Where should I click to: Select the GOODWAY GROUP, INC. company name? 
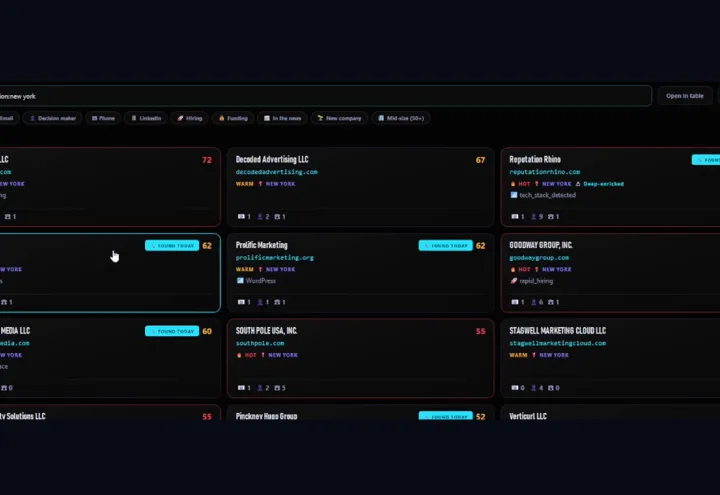[541, 245]
